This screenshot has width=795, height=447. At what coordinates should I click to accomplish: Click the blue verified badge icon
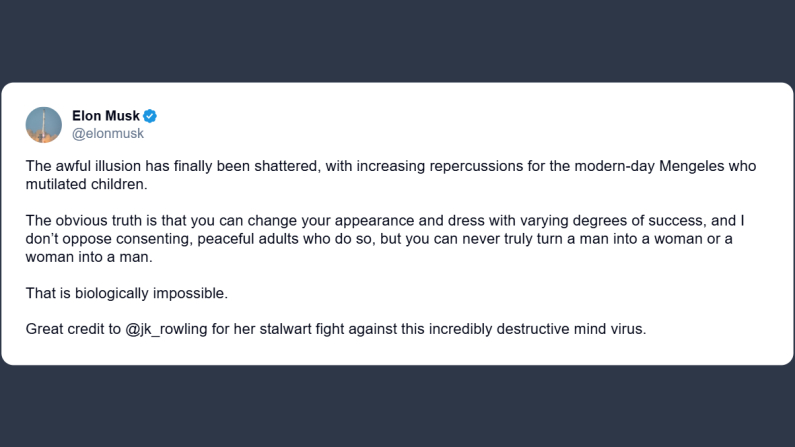click(x=150, y=116)
